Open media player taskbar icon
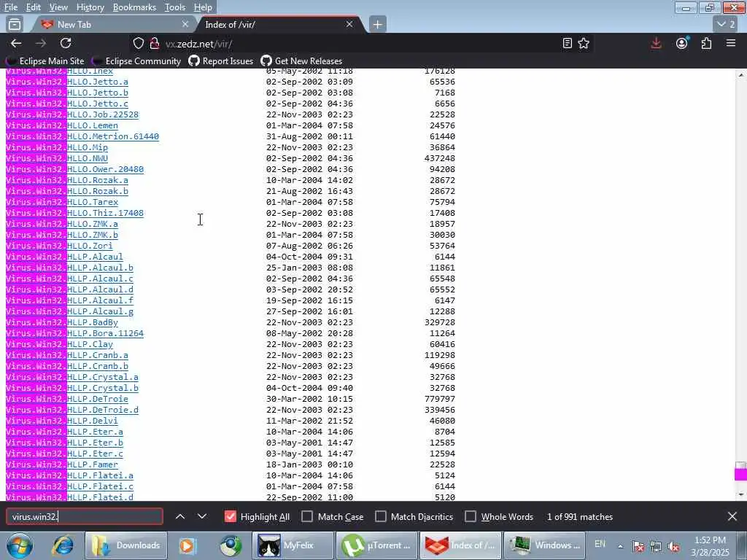This screenshot has width=747, height=560. point(187,545)
